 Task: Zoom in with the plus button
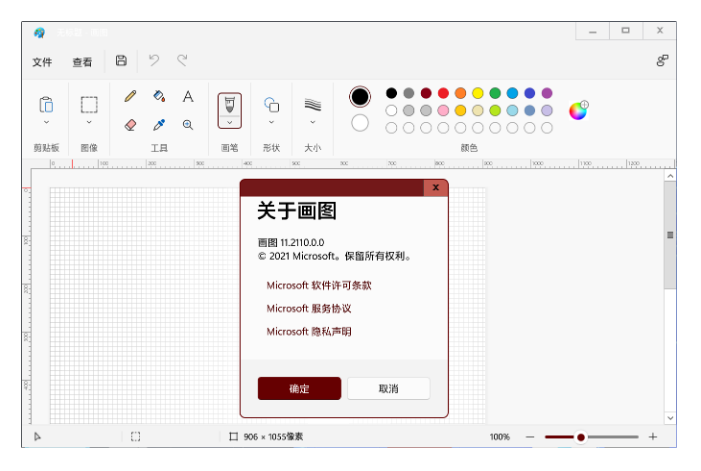tap(653, 437)
